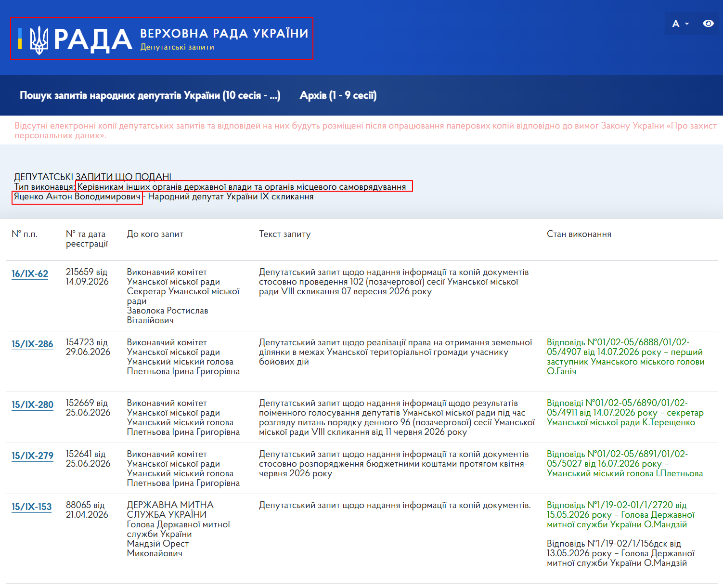Open the font size 'A' dropdown
Image resolution: width=723 pixels, height=588 pixels.
[x=680, y=24]
